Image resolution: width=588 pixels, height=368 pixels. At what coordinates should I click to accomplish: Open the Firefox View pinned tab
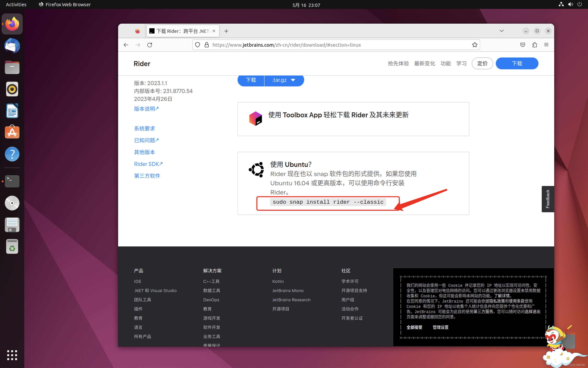[137, 31]
